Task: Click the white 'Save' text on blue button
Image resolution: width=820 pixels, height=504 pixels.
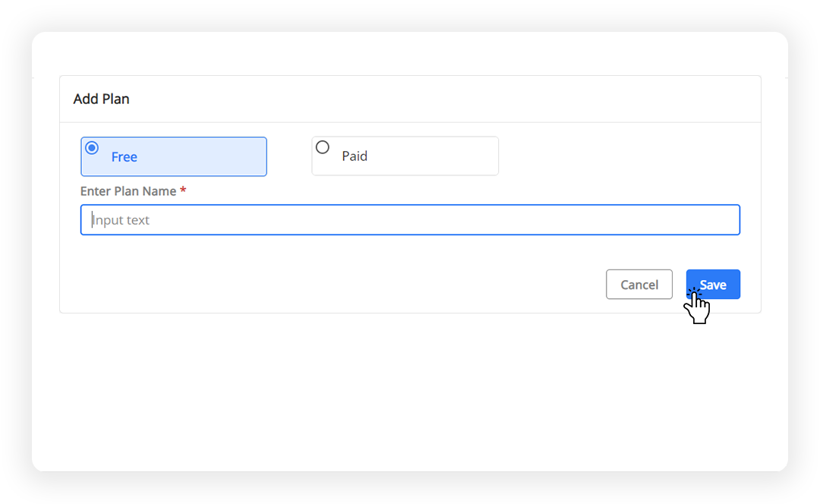Action: (x=713, y=285)
